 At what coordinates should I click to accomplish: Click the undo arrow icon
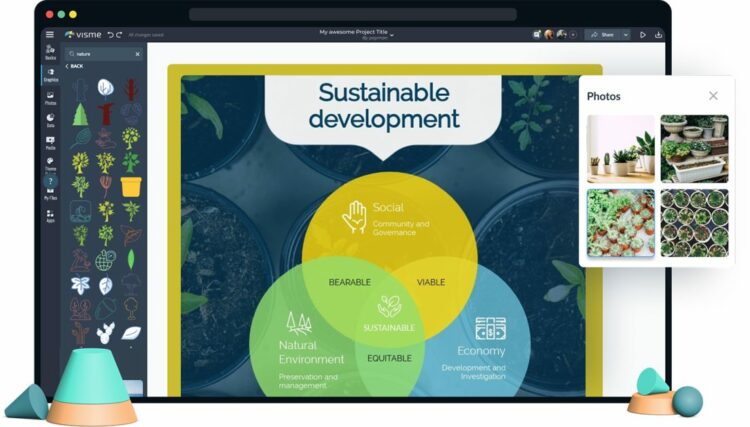[x=110, y=35]
